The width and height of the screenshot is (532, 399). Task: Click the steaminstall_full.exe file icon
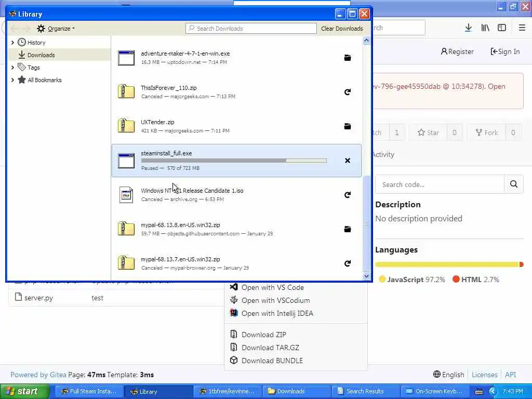pyautogui.click(x=126, y=161)
